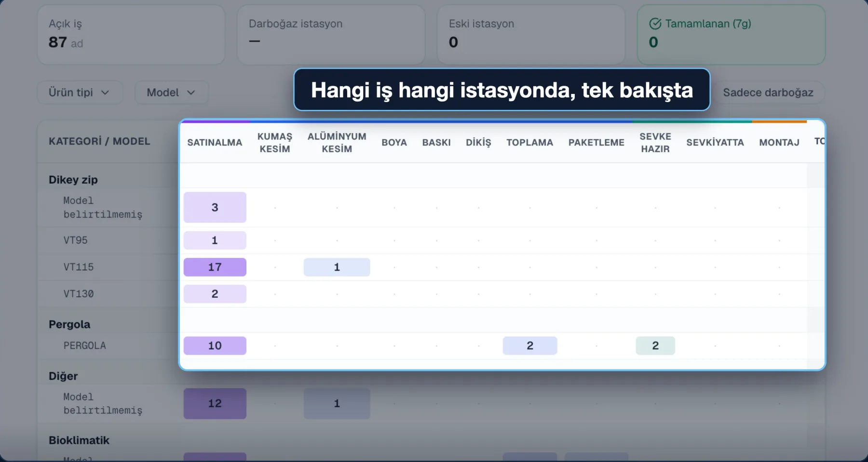
Task: Open VT115 Satınalma cell showing 17
Action: point(215,267)
